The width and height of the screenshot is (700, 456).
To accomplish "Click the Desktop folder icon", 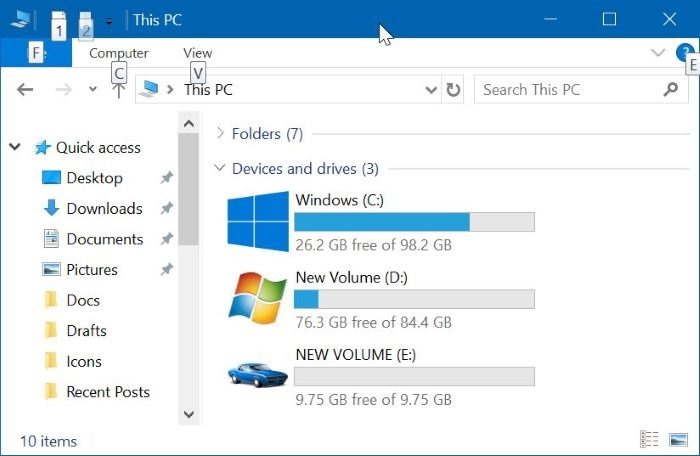I will click(x=51, y=177).
